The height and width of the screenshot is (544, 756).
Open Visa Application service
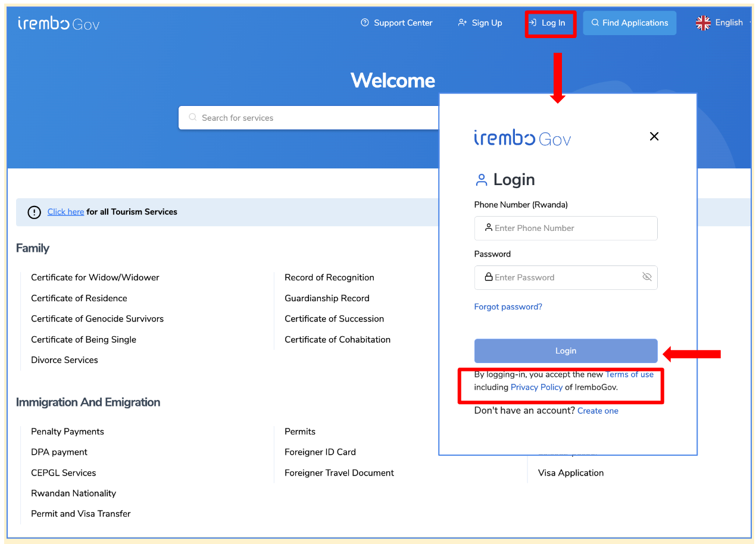click(x=571, y=473)
